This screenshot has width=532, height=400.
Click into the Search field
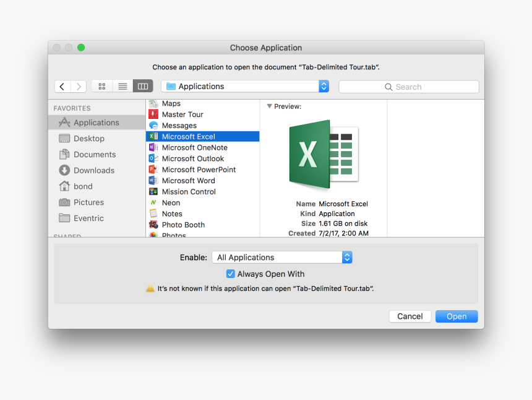pos(408,87)
